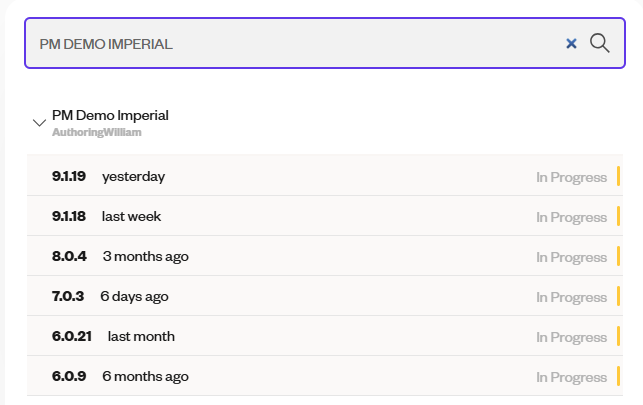Click In Progress label for version 8.0.4
The width and height of the screenshot is (643, 405).
click(x=571, y=257)
